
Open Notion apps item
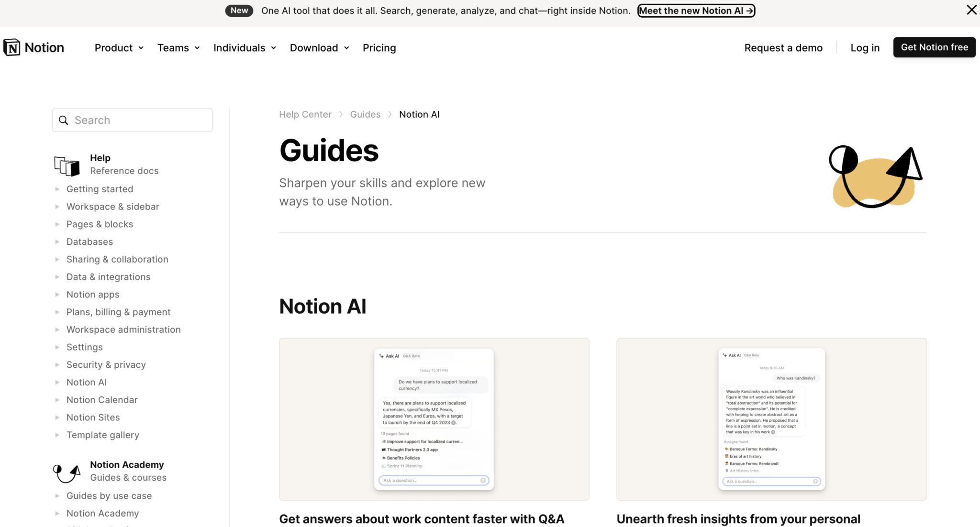point(93,295)
